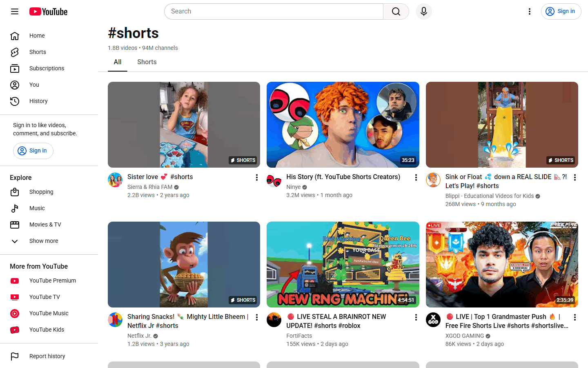Open Netflix Jr. channel name link

pos(139,336)
